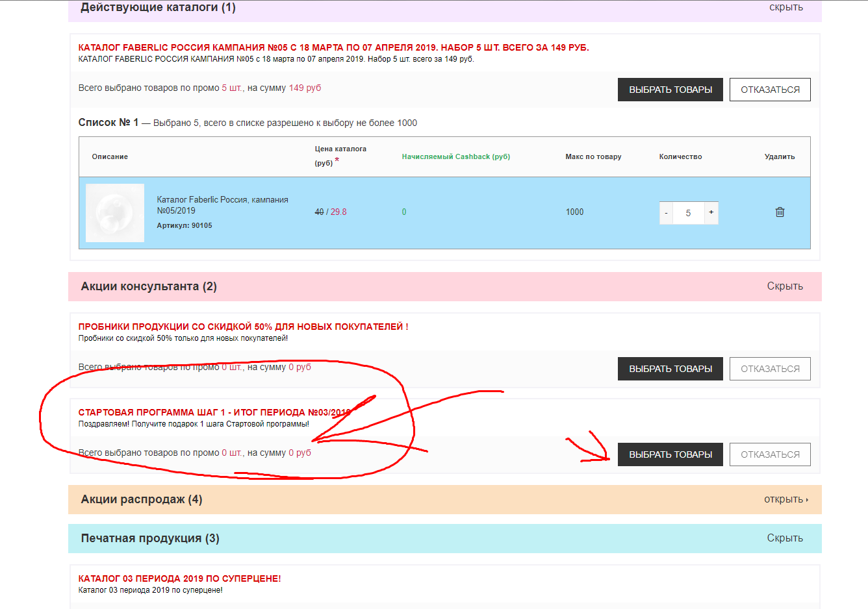Image resolution: width=868 pixels, height=609 pixels.
Task: Decline the 50% discount samples promo
Action: pyautogui.click(x=770, y=369)
